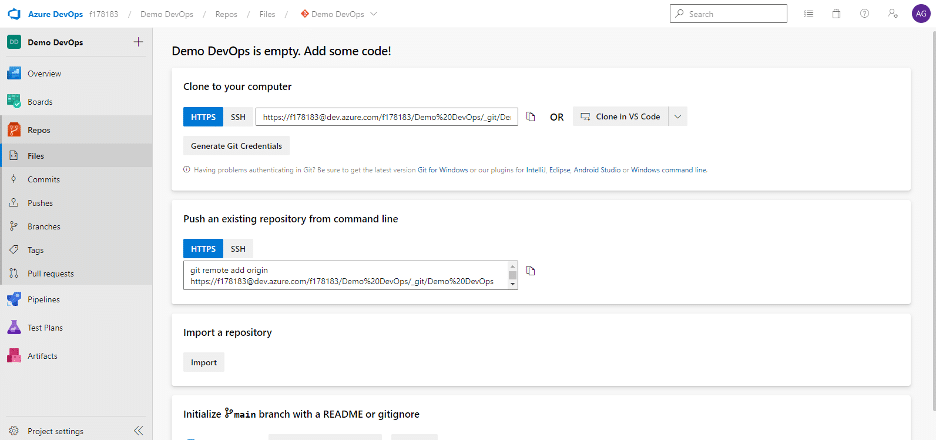Click Files breadcrumb in header
The height and width of the screenshot is (440, 936).
point(267,14)
